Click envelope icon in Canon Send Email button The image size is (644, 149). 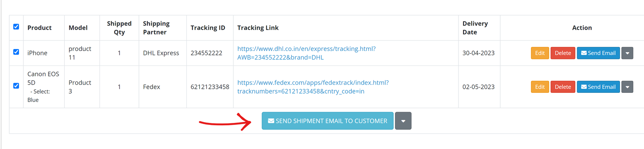coord(584,87)
